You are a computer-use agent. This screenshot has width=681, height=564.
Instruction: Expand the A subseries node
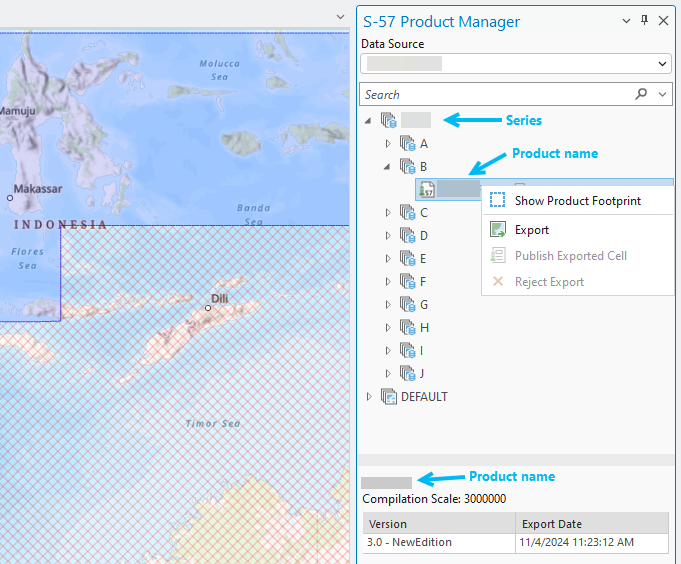(x=388, y=144)
